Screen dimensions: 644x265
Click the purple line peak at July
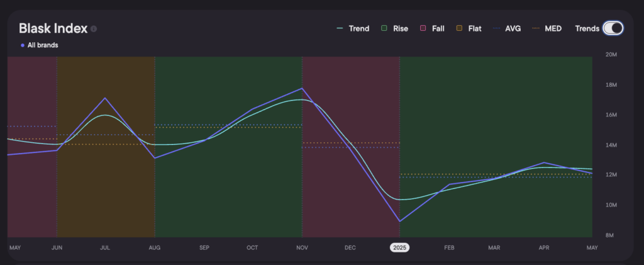105,98
